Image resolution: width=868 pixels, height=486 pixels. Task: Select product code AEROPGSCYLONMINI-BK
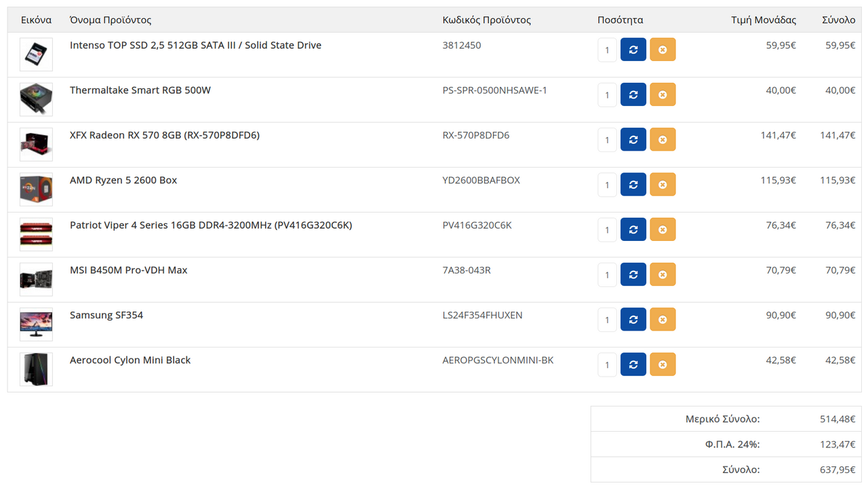[x=498, y=360]
